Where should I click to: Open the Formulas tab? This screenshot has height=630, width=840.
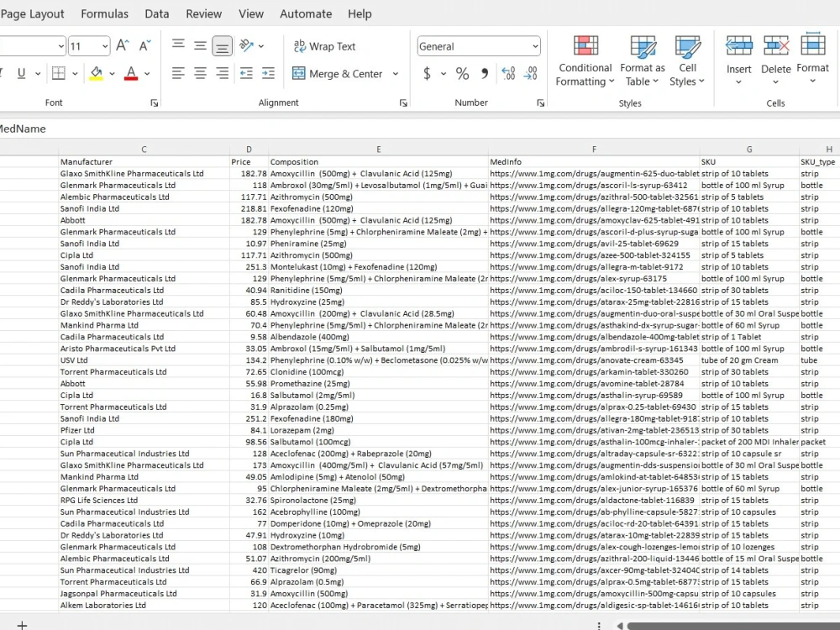(x=104, y=14)
